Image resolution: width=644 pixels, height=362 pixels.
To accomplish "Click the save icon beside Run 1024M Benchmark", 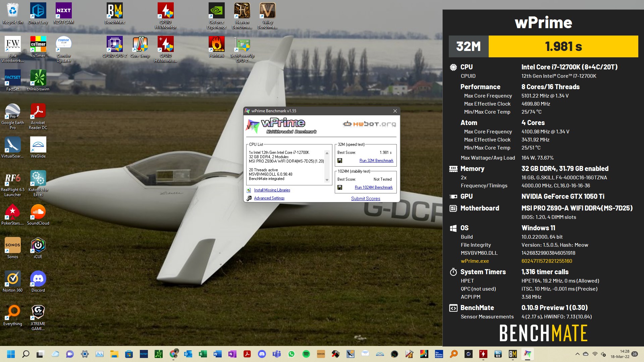I will coord(340,187).
